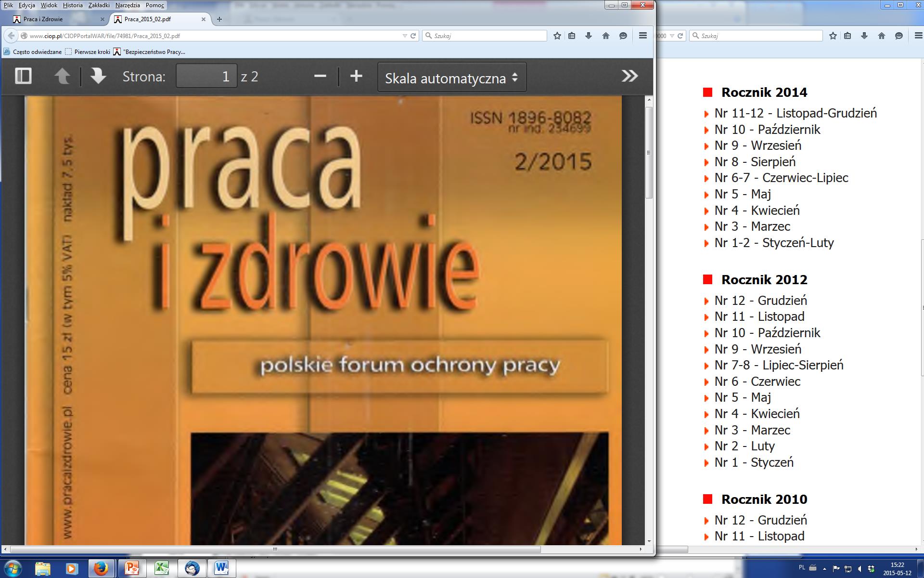
Task: Open the PDF viewer tools chevron
Action: [x=629, y=76]
